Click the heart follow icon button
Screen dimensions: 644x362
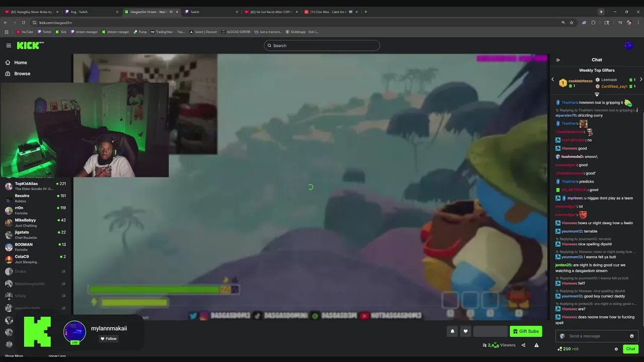tap(465, 331)
